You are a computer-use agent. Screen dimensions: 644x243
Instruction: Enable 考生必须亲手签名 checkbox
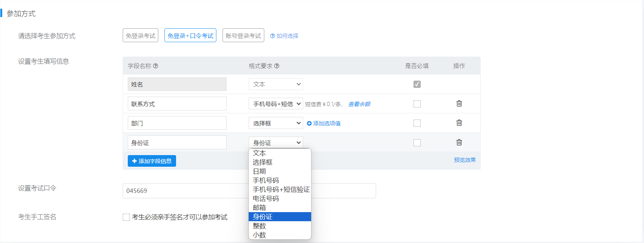pyautogui.click(x=126, y=217)
